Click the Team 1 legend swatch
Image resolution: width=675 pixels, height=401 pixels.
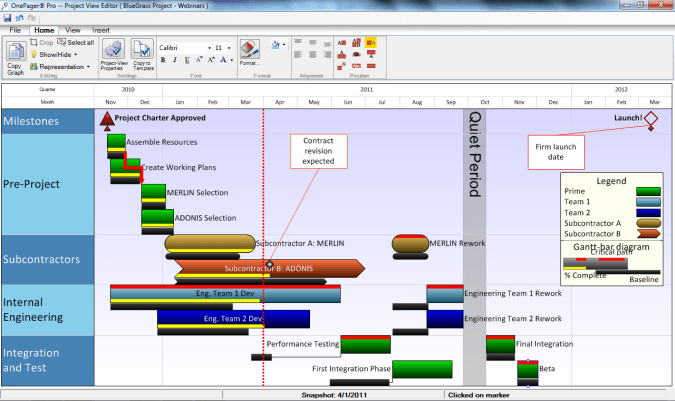(648, 202)
